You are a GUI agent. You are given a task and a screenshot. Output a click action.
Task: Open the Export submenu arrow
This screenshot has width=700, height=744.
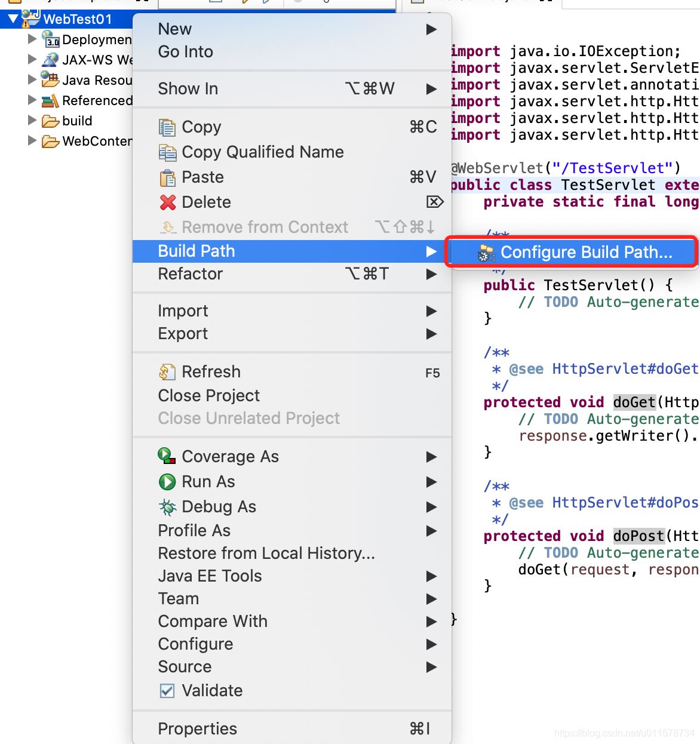pyautogui.click(x=431, y=334)
